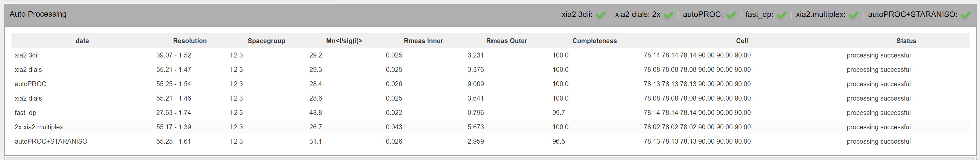This screenshot has height=160, width=980.
Task: Click the Mn<I/sig(i)> column header
Action: point(344,41)
